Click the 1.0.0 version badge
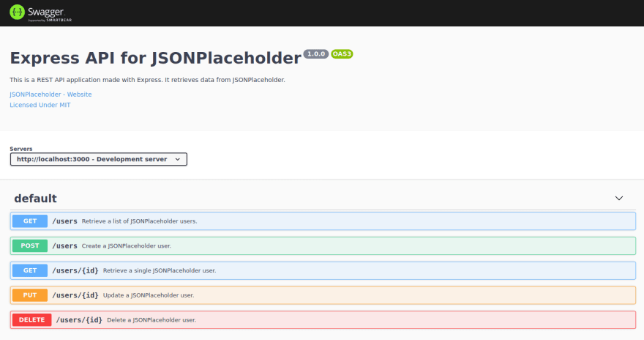 [x=316, y=53]
